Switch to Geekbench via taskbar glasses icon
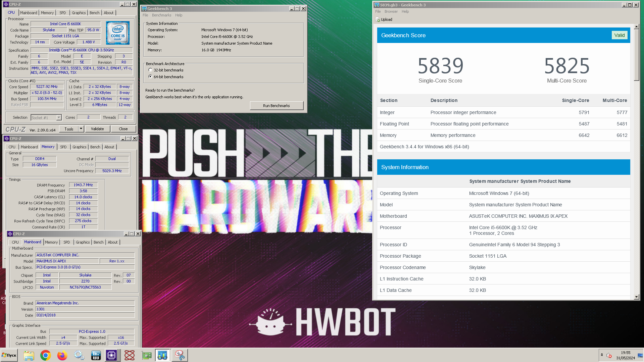The height and width of the screenshot is (362, 644). [162, 355]
